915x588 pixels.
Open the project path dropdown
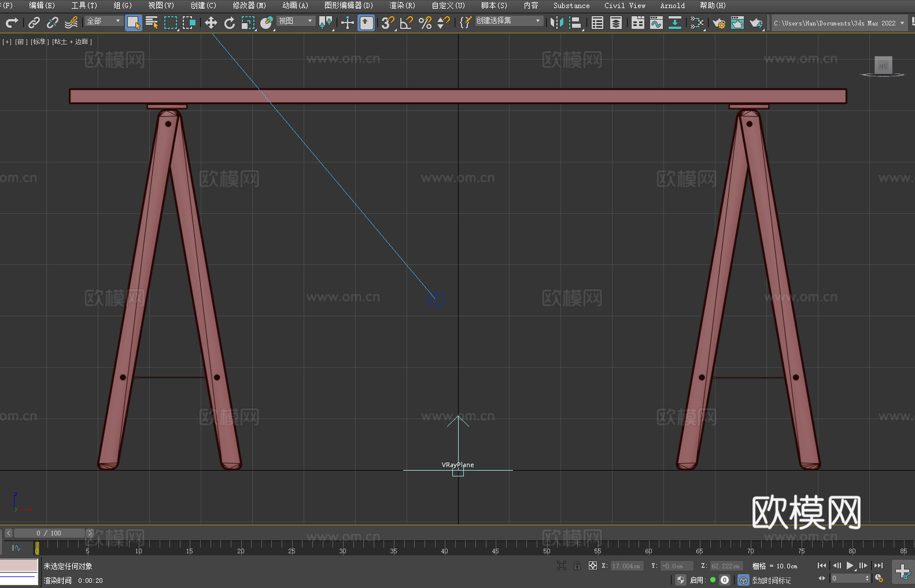tap(839, 23)
